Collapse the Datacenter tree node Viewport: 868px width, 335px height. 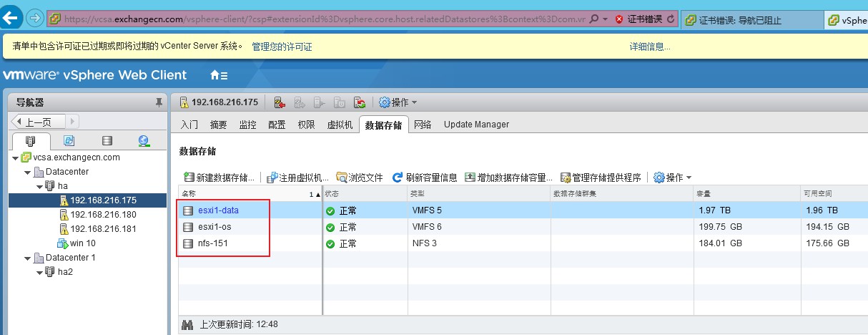(26, 172)
